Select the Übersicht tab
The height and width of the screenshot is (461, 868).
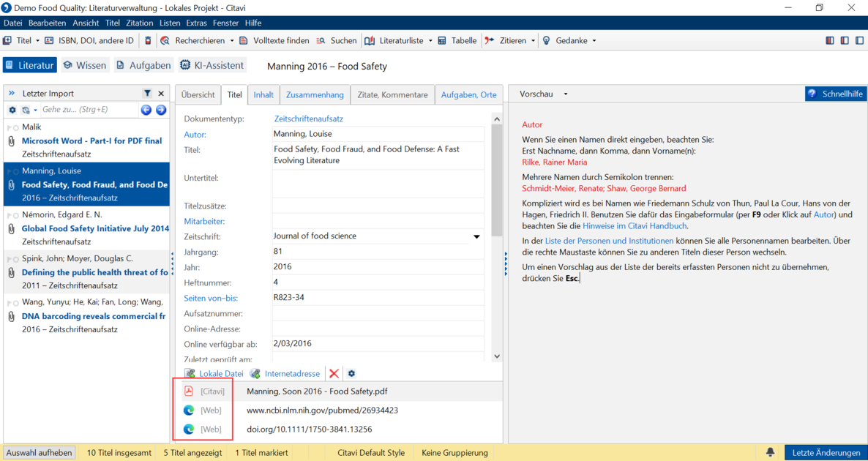click(198, 94)
